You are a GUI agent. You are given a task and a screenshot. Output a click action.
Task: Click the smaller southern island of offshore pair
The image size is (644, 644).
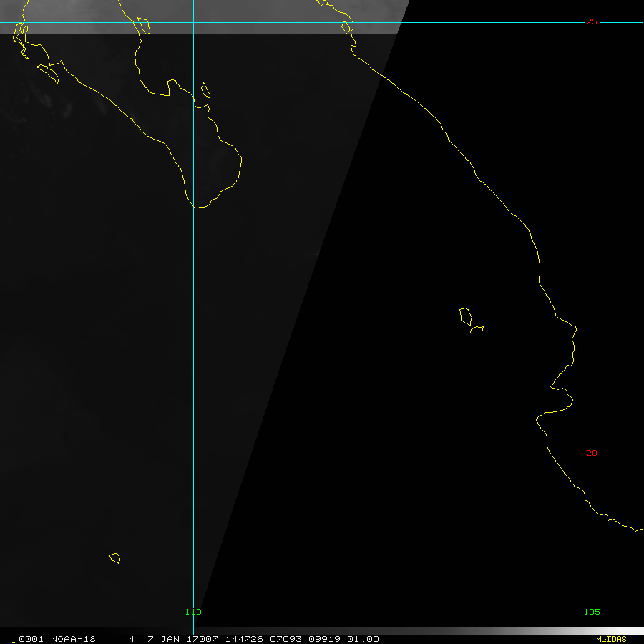[x=477, y=330]
